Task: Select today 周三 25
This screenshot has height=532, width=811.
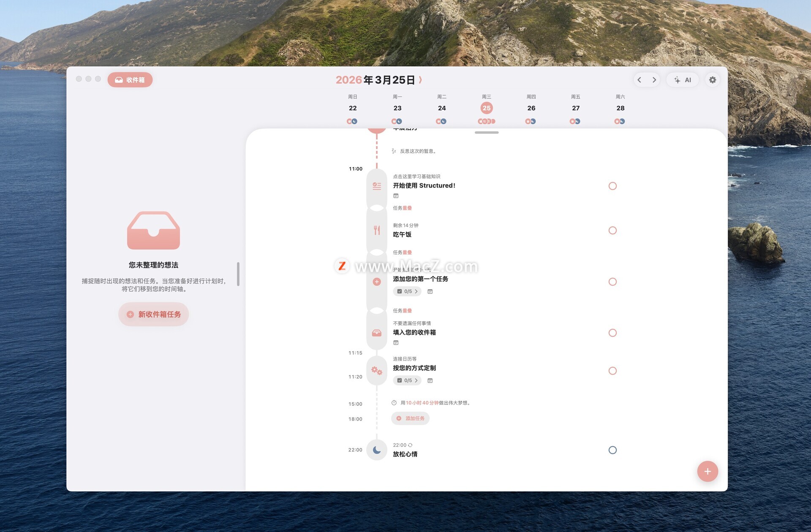Action: click(487, 108)
